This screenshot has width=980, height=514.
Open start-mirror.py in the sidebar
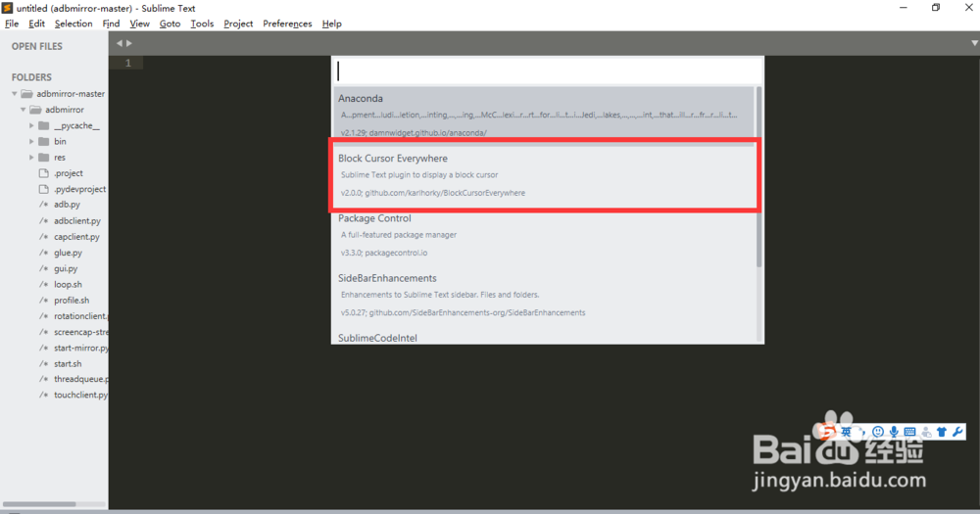[x=80, y=348]
